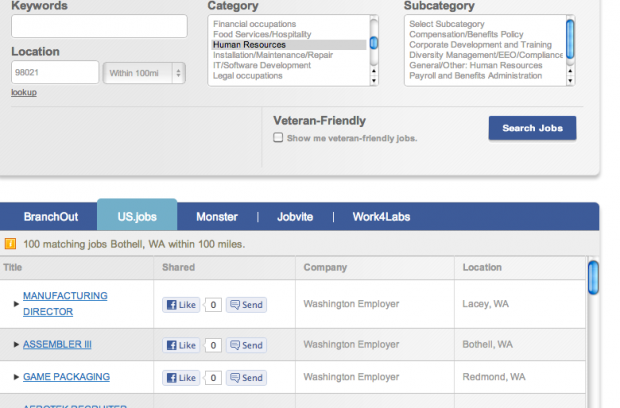The height and width of the screenshot is (408, 620).
Task: Click the lookup link
Action: point(24,93)
